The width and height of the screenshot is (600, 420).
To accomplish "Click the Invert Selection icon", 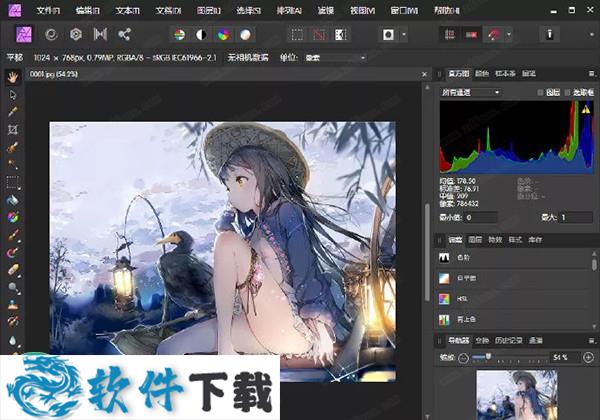I will [x=341, y=35].
